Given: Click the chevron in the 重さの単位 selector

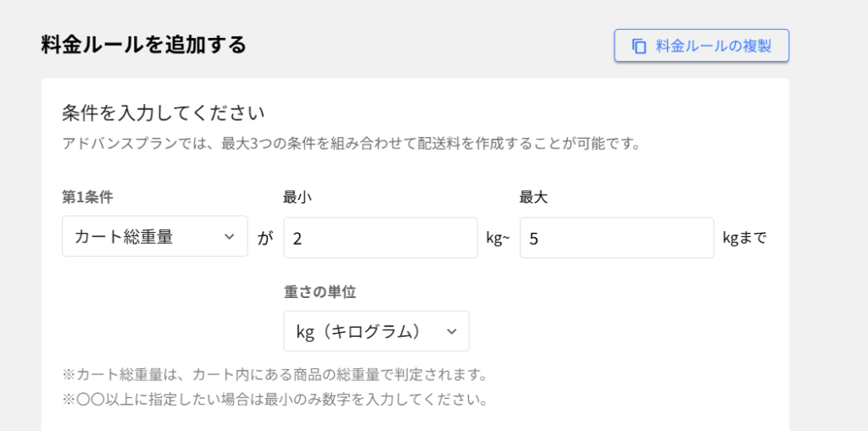Looking at the screenshot, I should (451, 331).
